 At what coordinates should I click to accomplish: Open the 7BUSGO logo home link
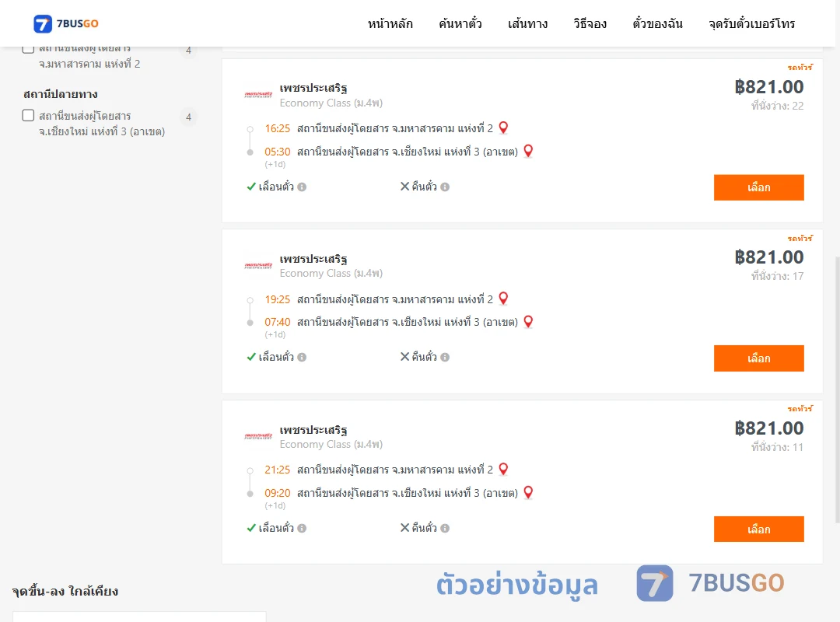(66, 23)
